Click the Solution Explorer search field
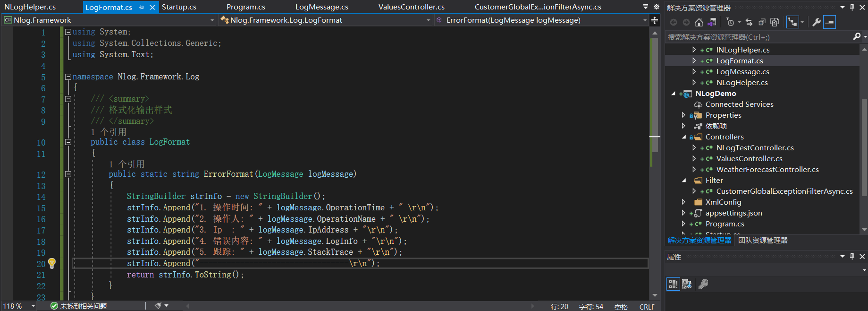The width and height of the screenshot is (868, 311). coord(758,37)
